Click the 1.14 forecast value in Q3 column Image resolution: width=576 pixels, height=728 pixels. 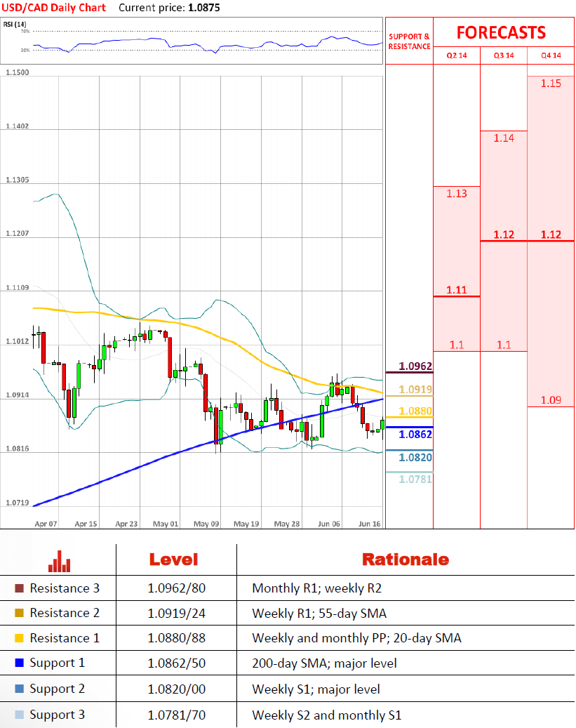point(504,138)
